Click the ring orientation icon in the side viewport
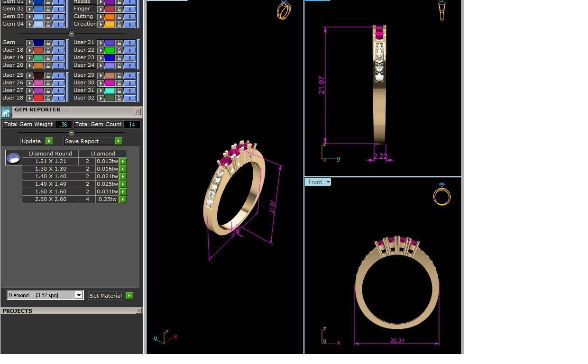The height and width of the screenshot is (364, 588). 442,10
